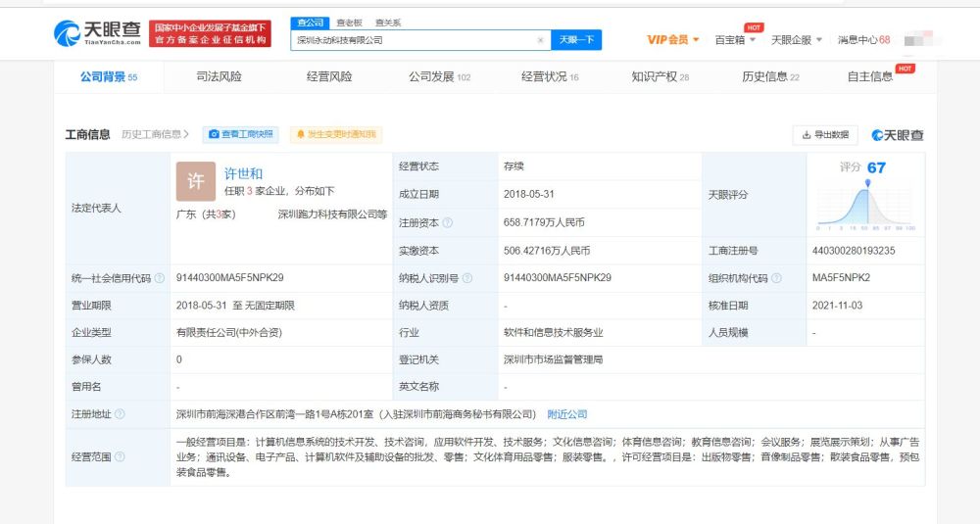The height and width of the screenshot is (524, 980).
Task: Select 工商注册号 value 440300280193235
Action: pos(854,251)
